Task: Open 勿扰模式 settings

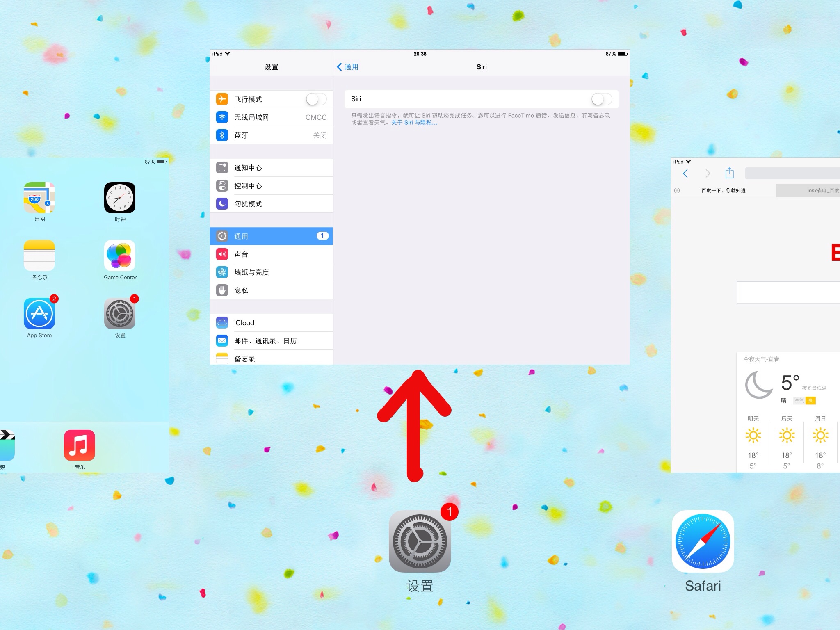Action: (272, 203)
